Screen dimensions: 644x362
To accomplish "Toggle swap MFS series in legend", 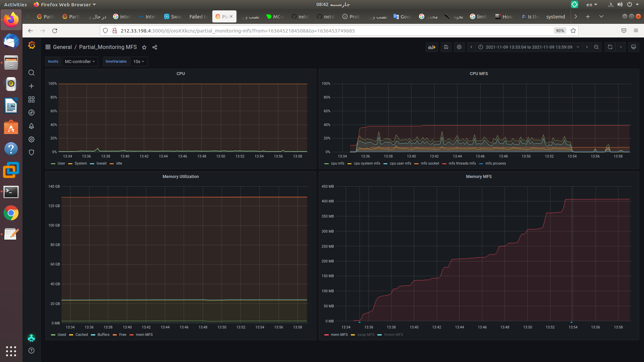I will 366,335.
